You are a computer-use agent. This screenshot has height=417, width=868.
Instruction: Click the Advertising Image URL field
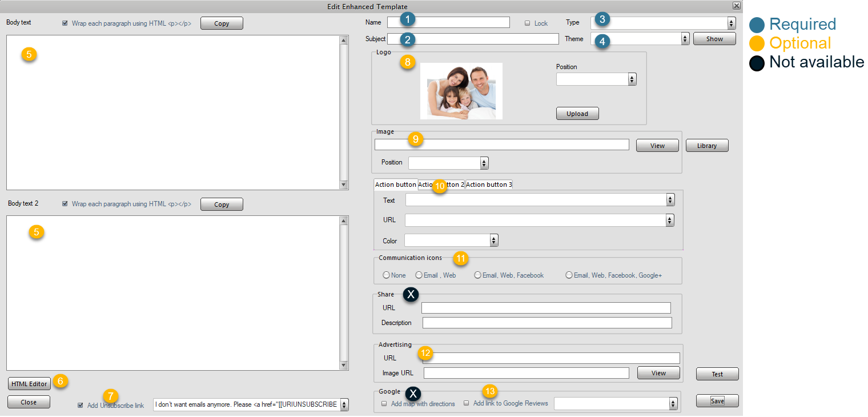[527, 373]
